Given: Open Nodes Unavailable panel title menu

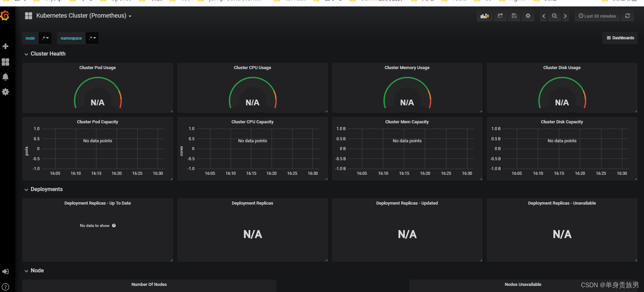Looking at the screenshot, I should point(523,285).
